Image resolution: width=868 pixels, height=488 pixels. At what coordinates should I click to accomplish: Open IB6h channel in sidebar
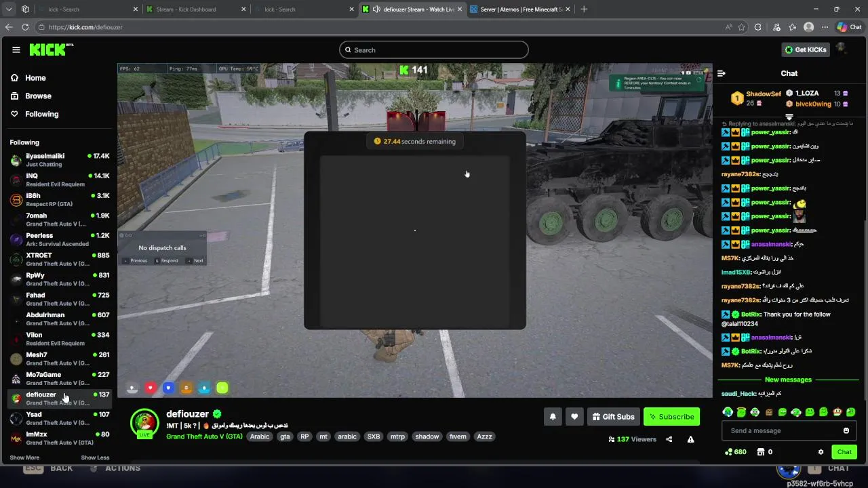60,199
